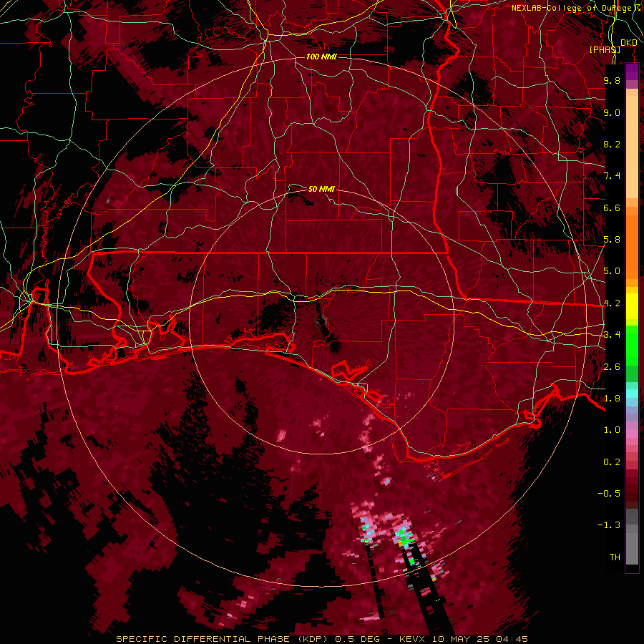
Task: Click the "1.0" scale value
Action: [612, 430]
